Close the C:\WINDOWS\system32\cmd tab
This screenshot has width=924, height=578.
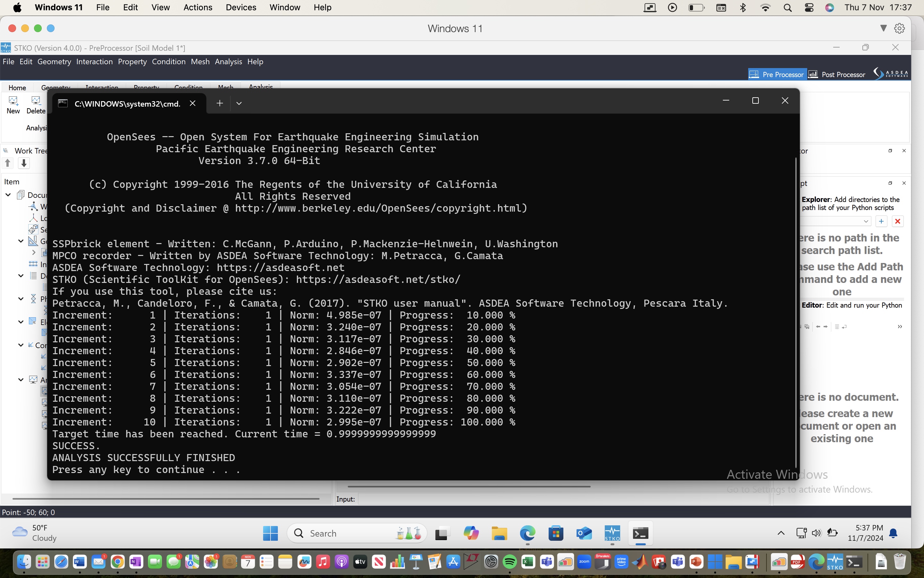[x=193, y=103]
